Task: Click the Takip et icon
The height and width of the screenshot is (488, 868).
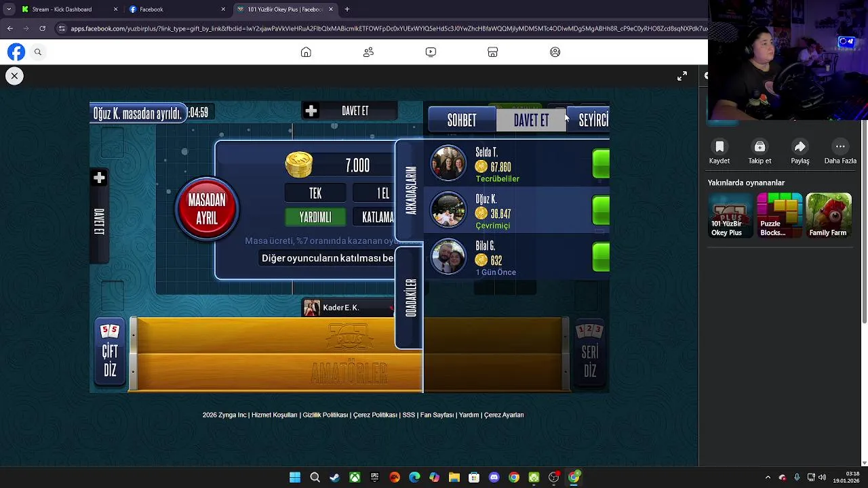Action: [759, 146]
